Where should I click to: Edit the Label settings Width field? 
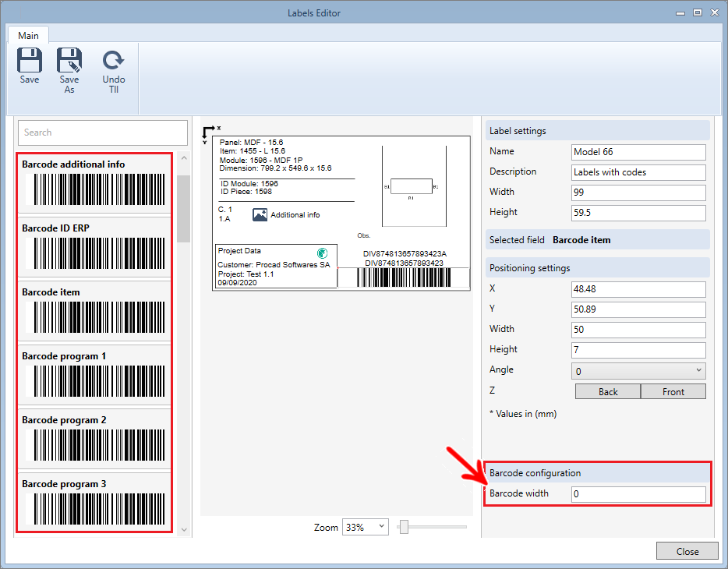pyautogui.click(x=638, y=193)
